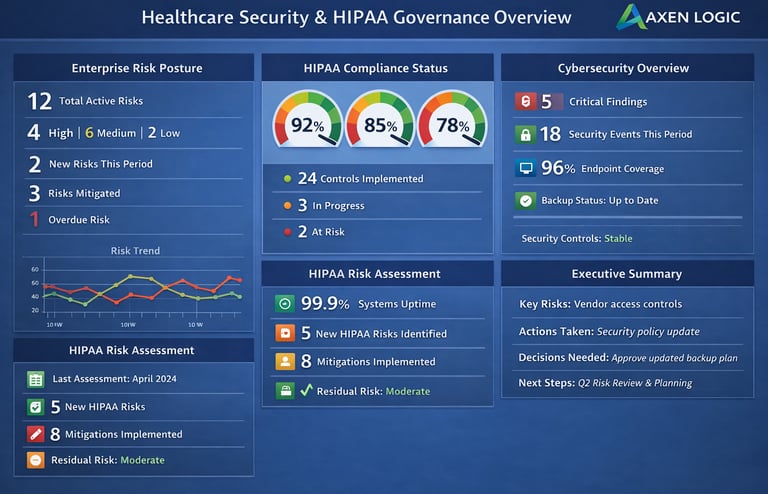Open the HIPAA Compliance Status panel header
Screen dimensions: 768x494
[377, 68]
